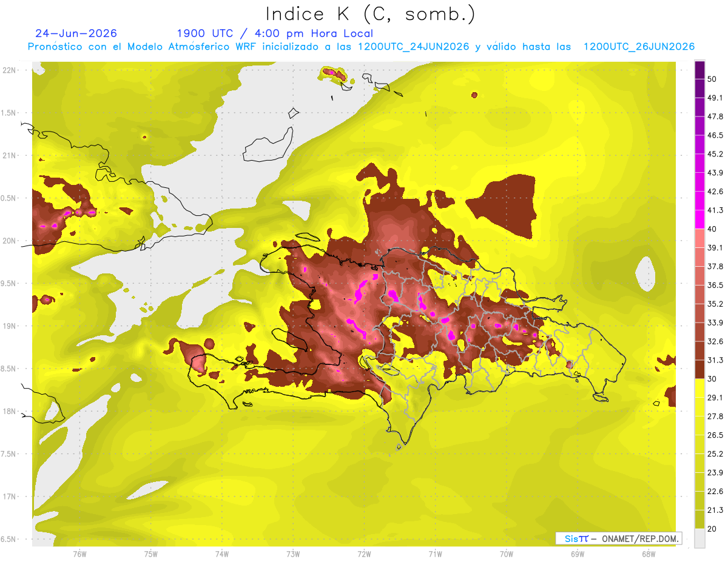The image size is (728, 562).
Task: Click the '33.9' value on the color scale
Action: point(715,323)
